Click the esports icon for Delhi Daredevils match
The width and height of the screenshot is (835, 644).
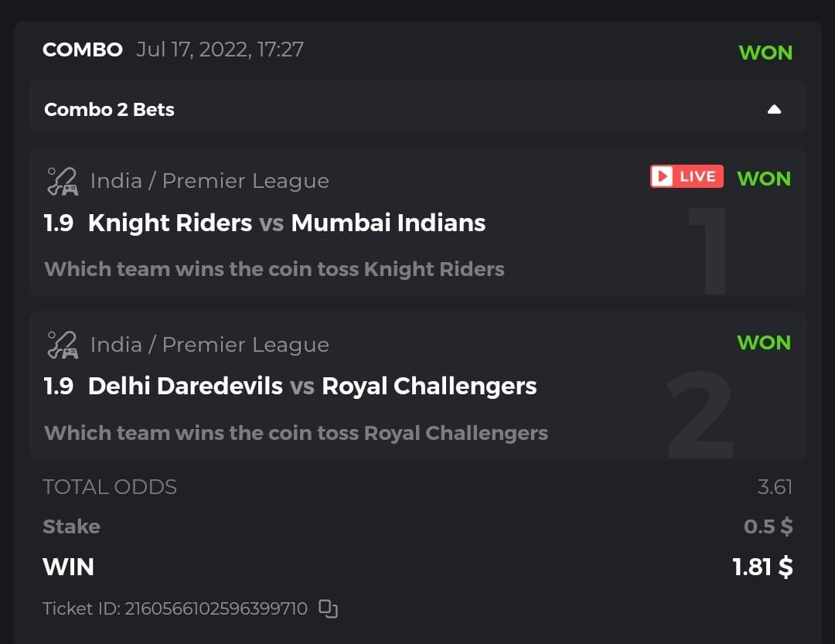pyautogui.click(x=62, y=345)
